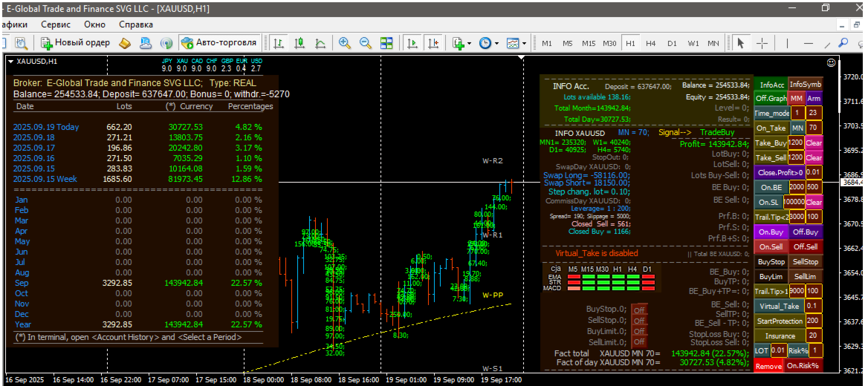Toggle the Off.Graph button
868x386 pixels.
tap(771, 99)
